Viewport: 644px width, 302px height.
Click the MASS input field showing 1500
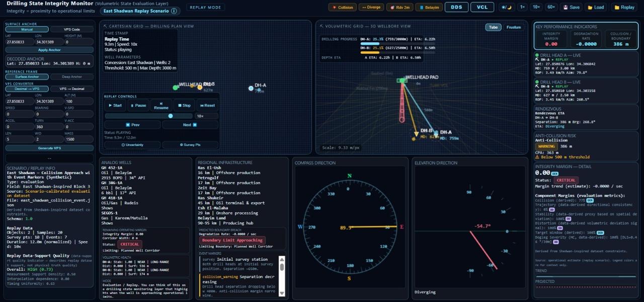(79, 139)
